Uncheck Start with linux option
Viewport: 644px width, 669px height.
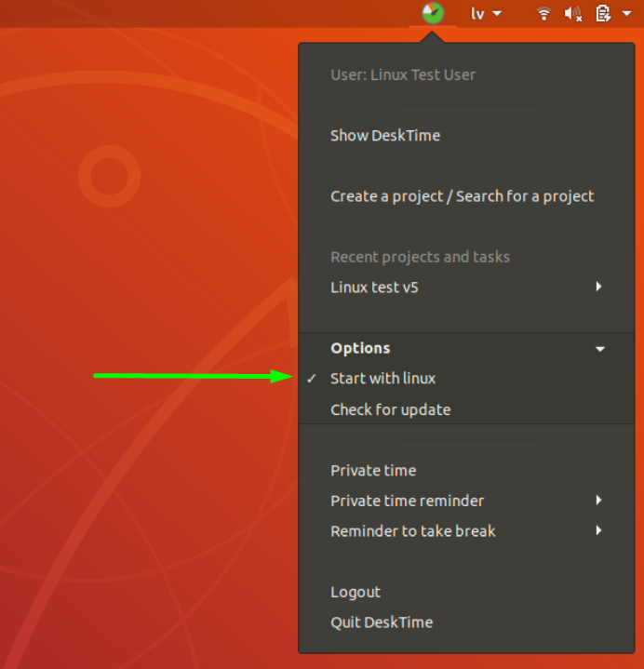click(x=466, y=379)
